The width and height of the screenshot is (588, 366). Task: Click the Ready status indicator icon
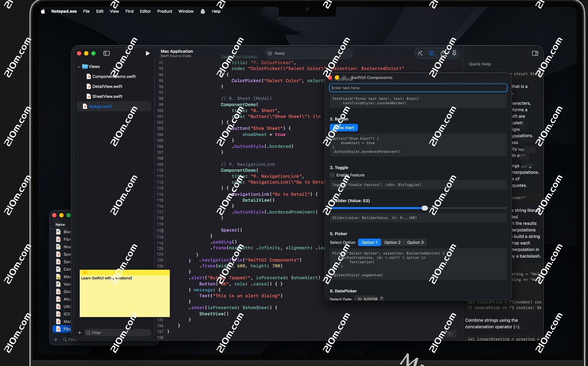pos(270,53)
